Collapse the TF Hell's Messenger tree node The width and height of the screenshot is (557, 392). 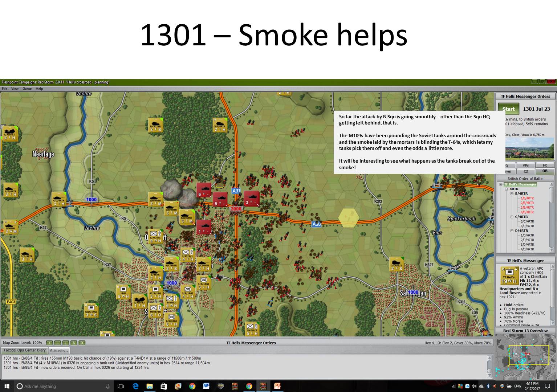(x=501, y=184)
